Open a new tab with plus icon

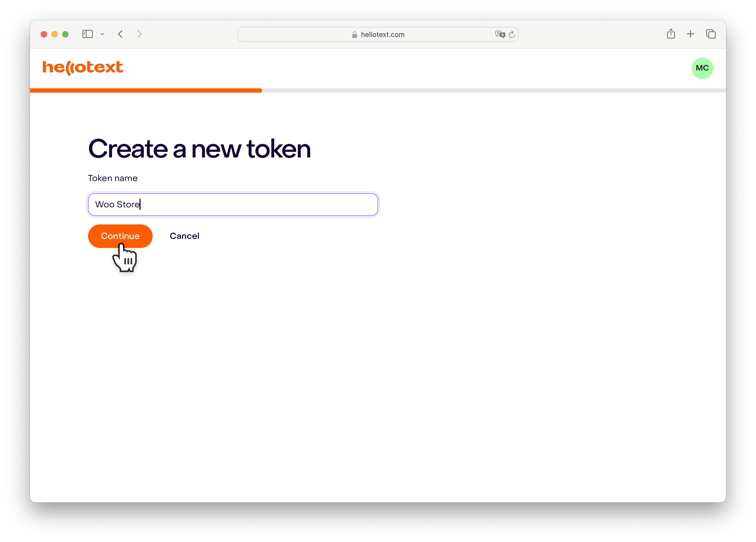coord(690,34)
